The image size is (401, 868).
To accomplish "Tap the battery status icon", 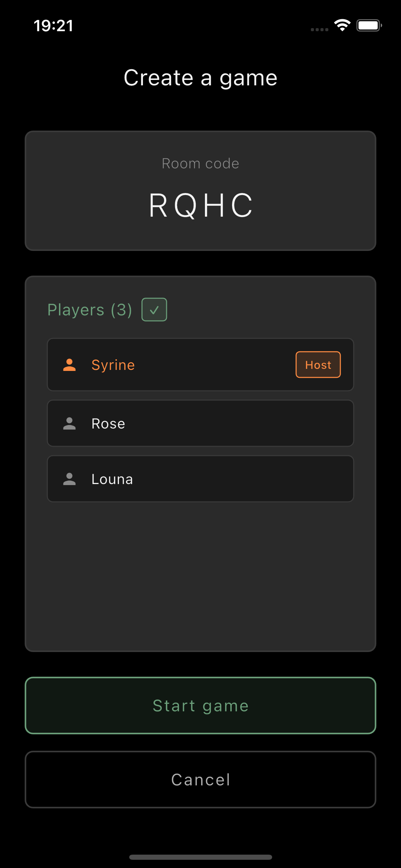I will [x=369, y=25].
